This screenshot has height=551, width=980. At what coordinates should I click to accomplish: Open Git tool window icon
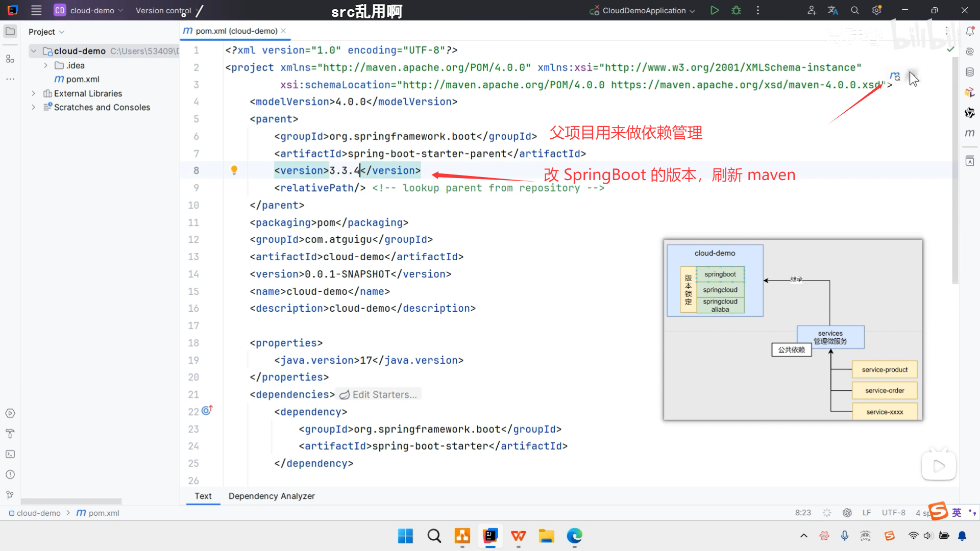[x=10, y=495]
